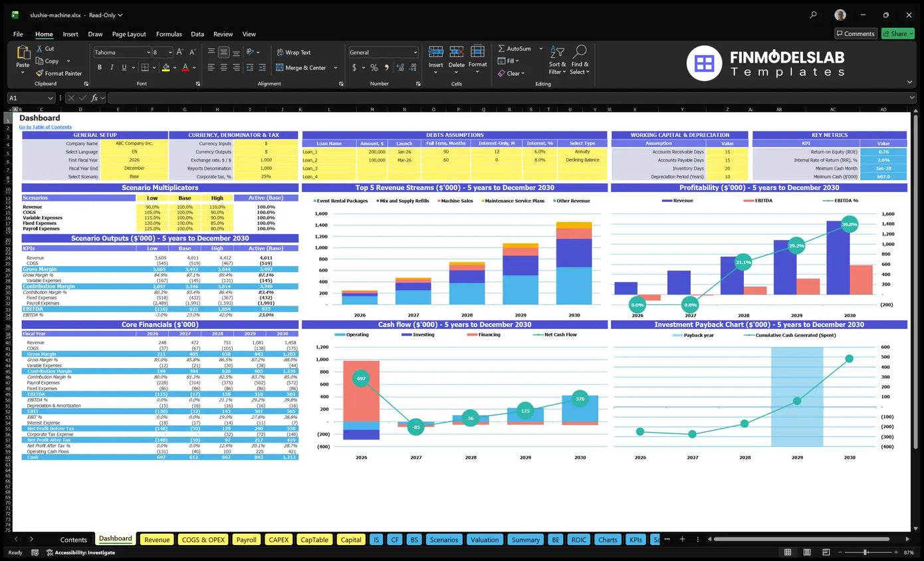Click the Orientation text angle icon
Image resolution: width=924 pixels, height=561 pixels.
(250, 52)
